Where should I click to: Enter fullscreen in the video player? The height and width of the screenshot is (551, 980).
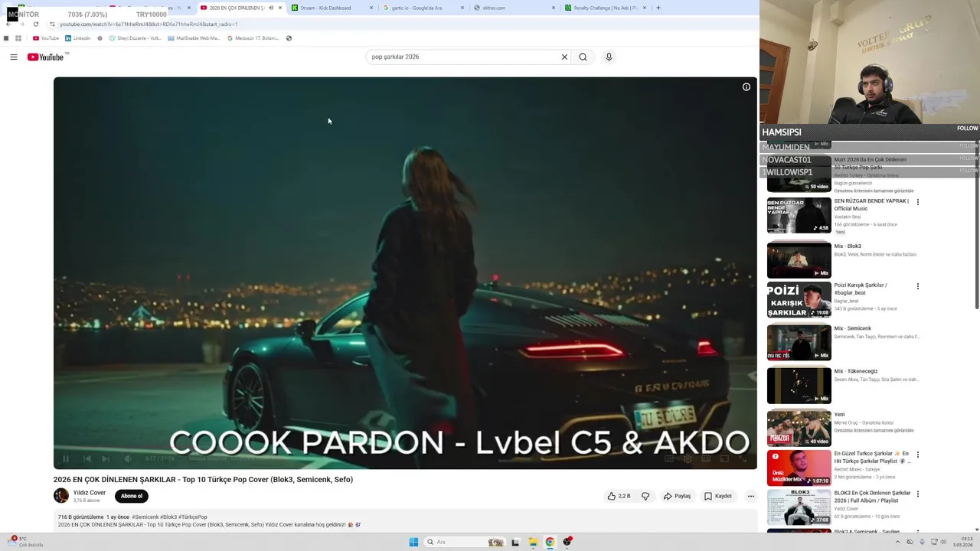point(742,458)
